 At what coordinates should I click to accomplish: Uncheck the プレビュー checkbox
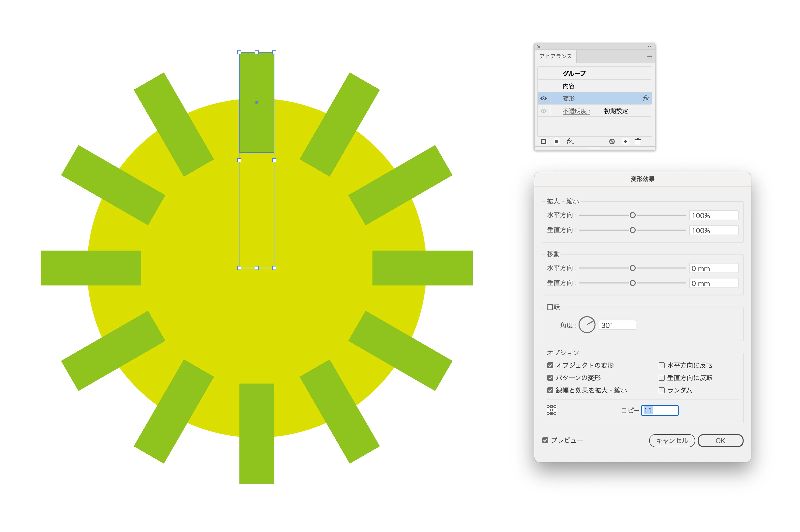(x=545, y=440)
